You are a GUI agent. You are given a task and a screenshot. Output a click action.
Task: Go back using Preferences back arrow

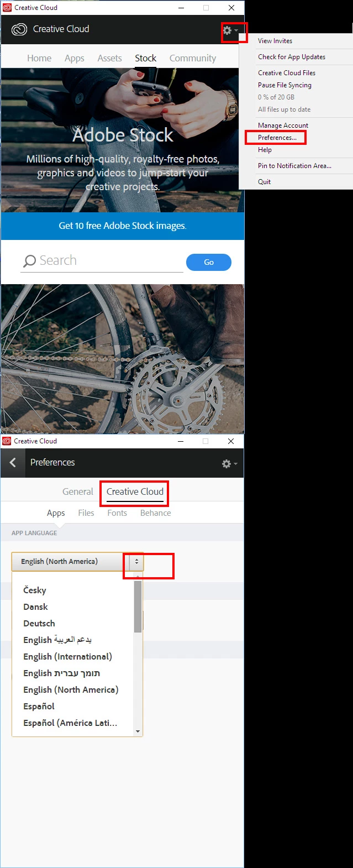[13, 463]
